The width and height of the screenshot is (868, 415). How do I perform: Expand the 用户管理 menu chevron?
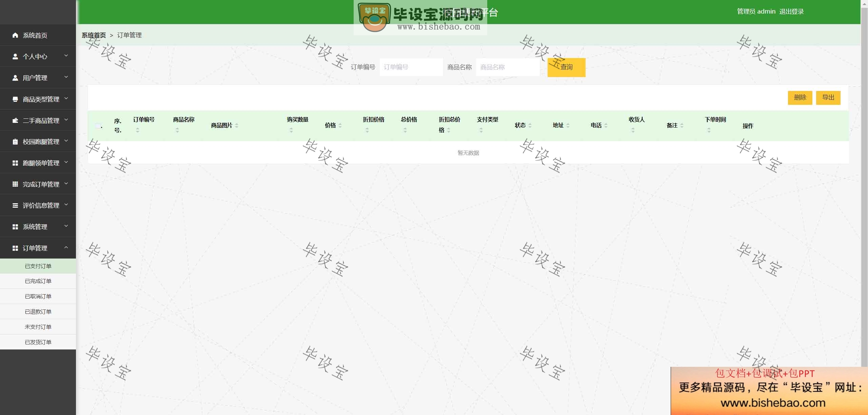pyautogui.click(x=66, y=77)
